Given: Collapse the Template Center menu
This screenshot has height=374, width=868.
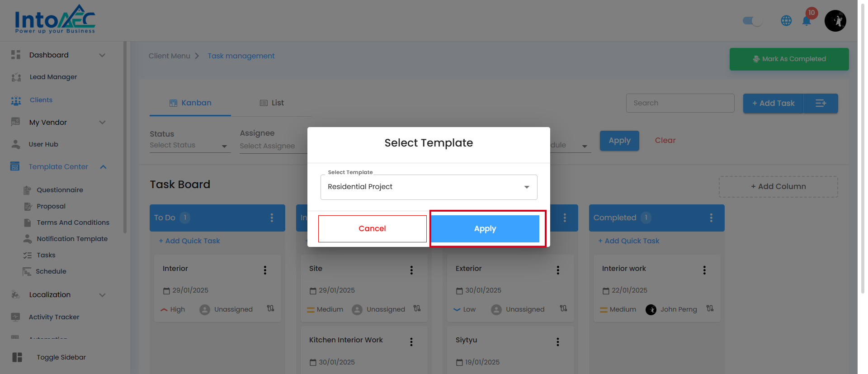Looking at the screenshot, I should (x=103, y=167).
